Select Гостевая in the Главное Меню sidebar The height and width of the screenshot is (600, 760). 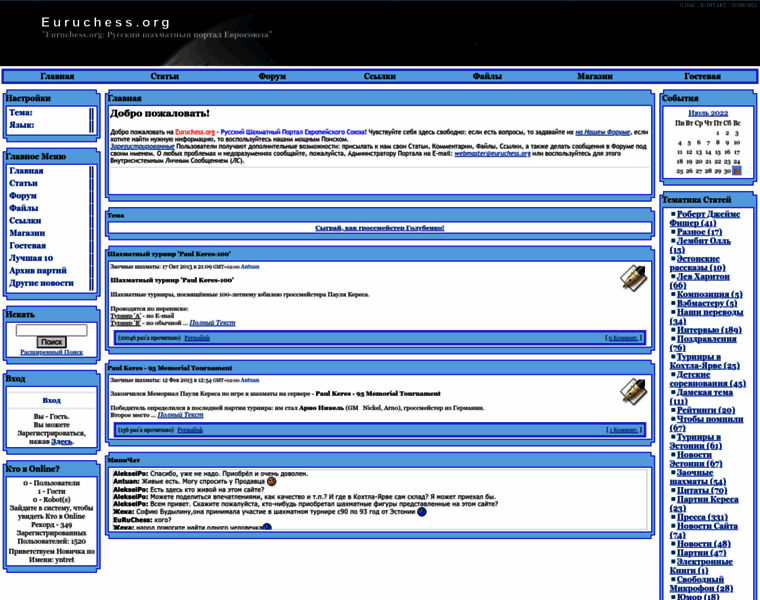click(28, 246)
